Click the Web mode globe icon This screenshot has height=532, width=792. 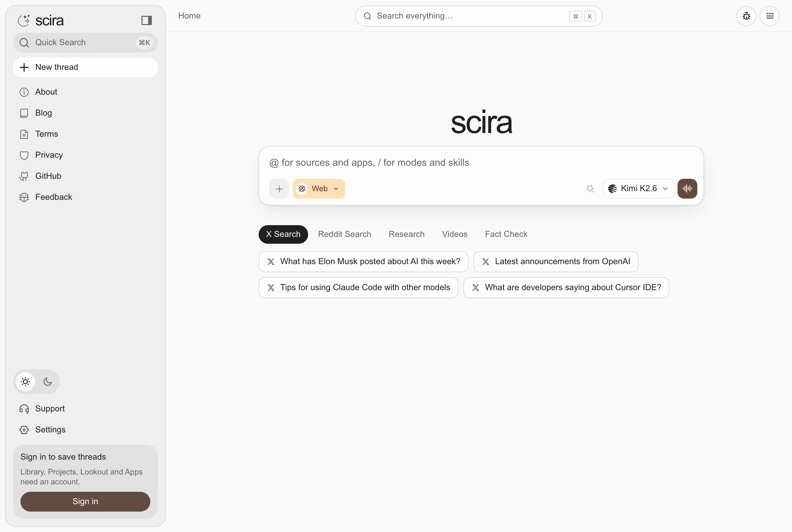pyautogui.click(x=302, y=189)
